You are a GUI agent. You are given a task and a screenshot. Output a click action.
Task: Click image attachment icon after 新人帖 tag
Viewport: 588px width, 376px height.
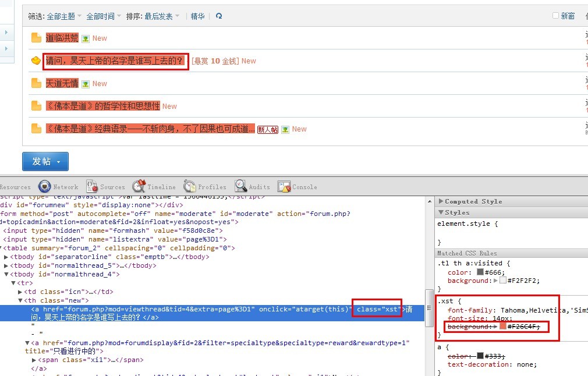click(285, 130)
